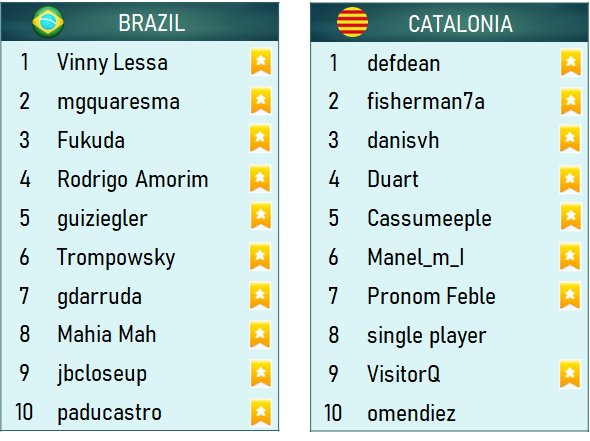
Task: Click star badge beside Trompowsky
Action: click(260, 257)
